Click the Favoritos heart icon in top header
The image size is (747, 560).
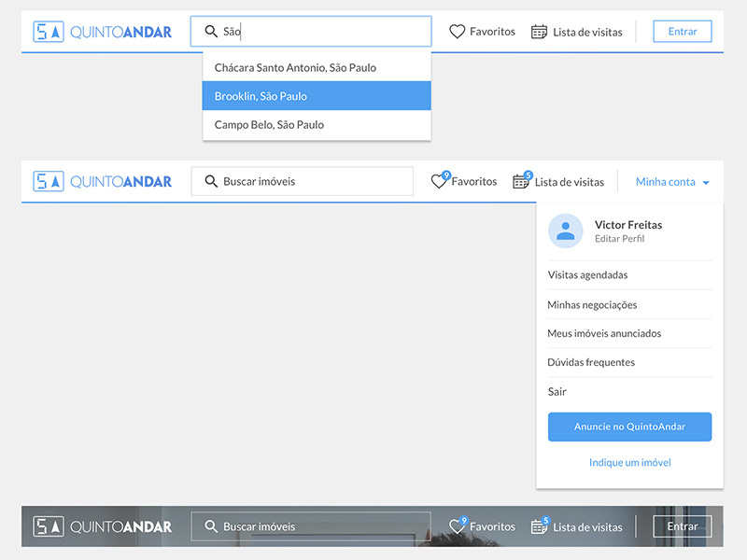click(x=458, y=31)
